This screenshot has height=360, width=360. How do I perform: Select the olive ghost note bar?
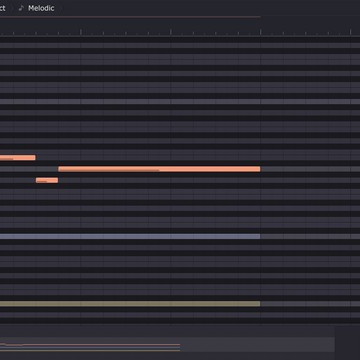(x=130, y=304)
